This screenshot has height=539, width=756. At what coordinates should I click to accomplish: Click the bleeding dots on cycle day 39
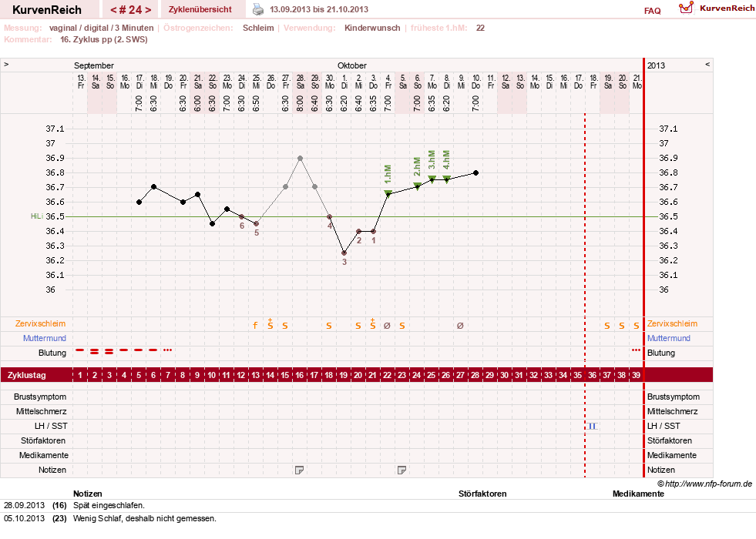tap(636, 350)
